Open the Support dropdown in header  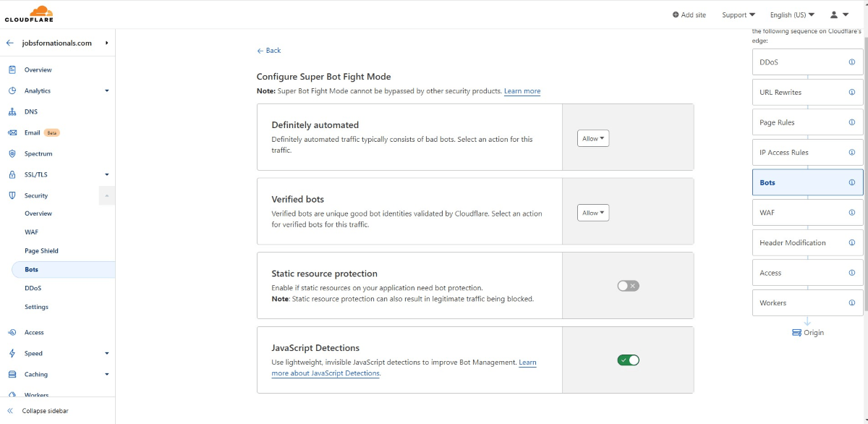pyautogui.click(x=739, y=14)
